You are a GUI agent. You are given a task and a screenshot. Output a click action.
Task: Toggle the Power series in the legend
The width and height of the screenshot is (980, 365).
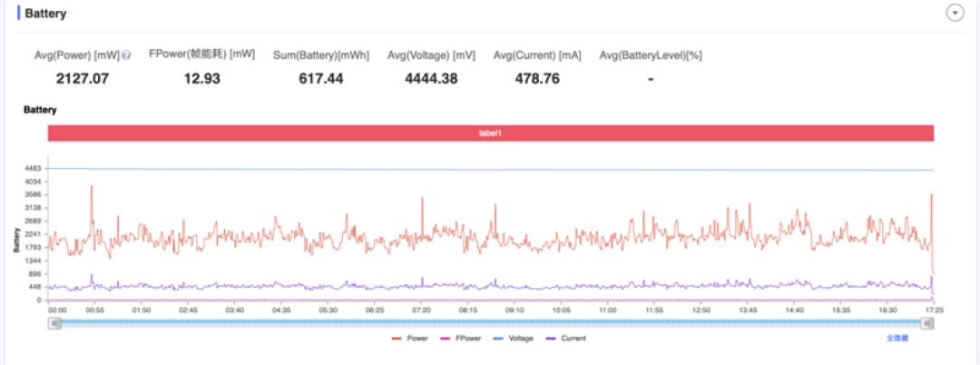point(409,338)
